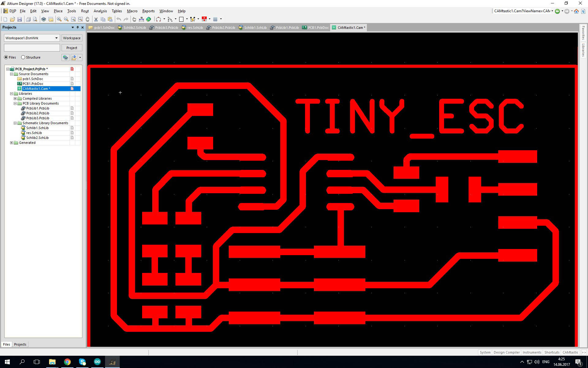Expand the Compiled Libraries folder

(x=15, y=98)
